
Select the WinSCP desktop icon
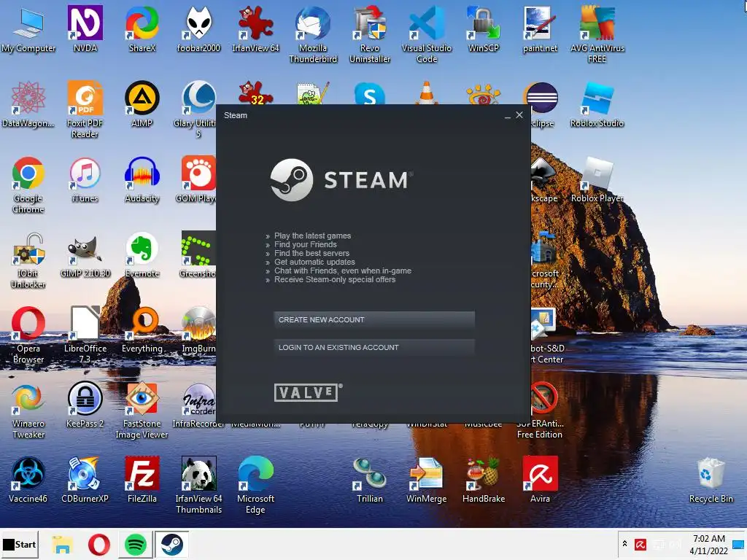pyautogui.click(x=484, y=29)
